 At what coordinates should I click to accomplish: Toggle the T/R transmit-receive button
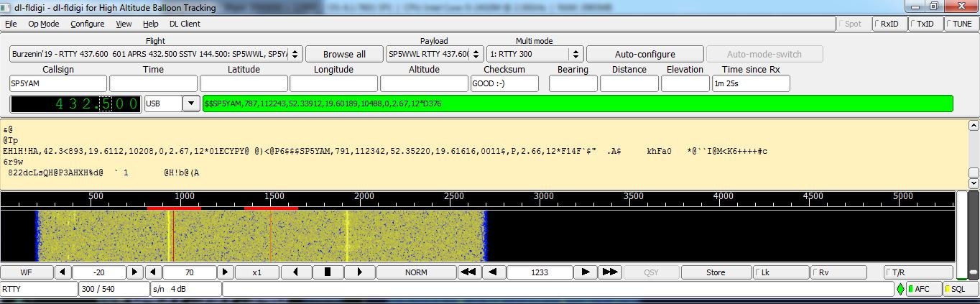click(x=918, y=272)
